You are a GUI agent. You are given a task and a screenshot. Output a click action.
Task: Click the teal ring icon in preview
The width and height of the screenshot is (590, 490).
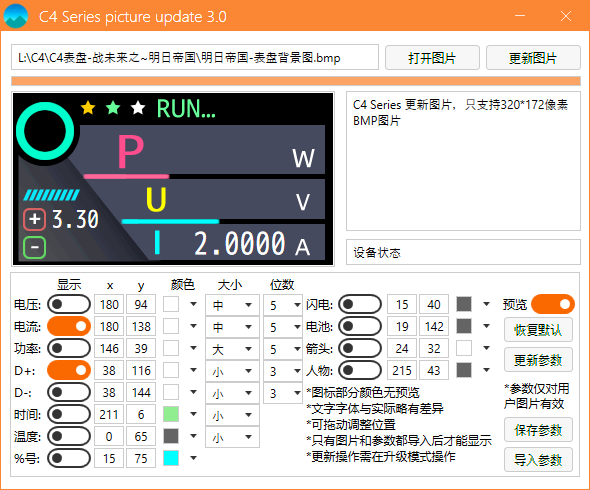pyautogui.click(x=45, y=131)
